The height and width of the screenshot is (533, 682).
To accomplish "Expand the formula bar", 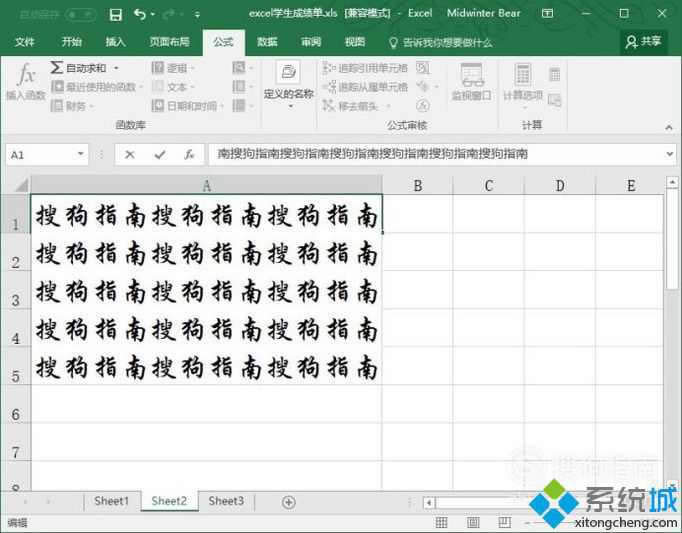I will coord(670,154).
